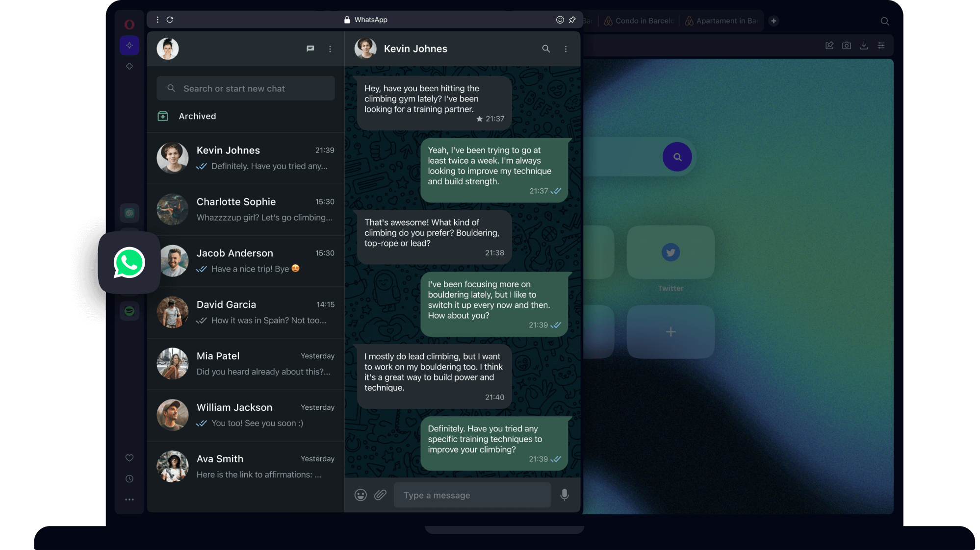Image resolution: width=980 pixels, height=550 pixels.
Task: Open the ChatGPT sidebar icon
Action: (129, 213)
